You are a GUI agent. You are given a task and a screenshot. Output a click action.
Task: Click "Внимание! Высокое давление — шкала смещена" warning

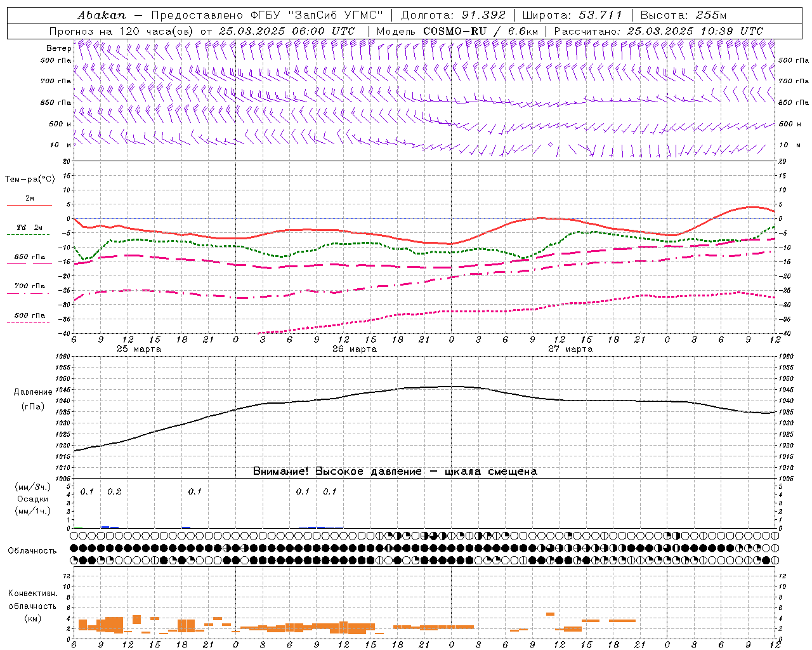(395, 472)
